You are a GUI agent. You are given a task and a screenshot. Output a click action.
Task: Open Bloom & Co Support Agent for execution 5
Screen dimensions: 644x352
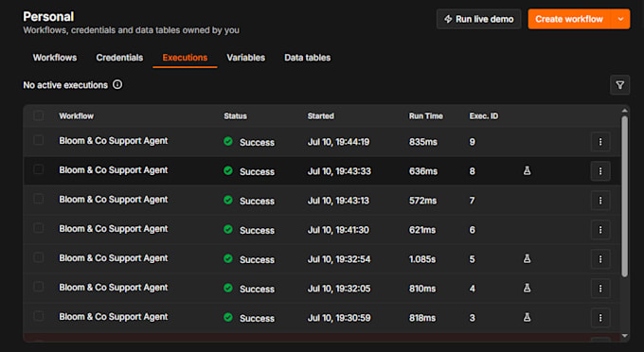114,258
